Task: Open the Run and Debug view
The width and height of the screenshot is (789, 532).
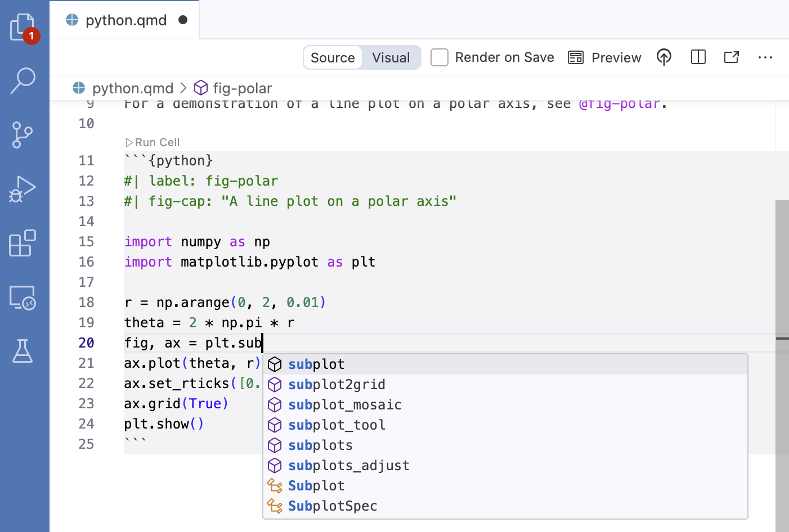Action: point(23,189)
